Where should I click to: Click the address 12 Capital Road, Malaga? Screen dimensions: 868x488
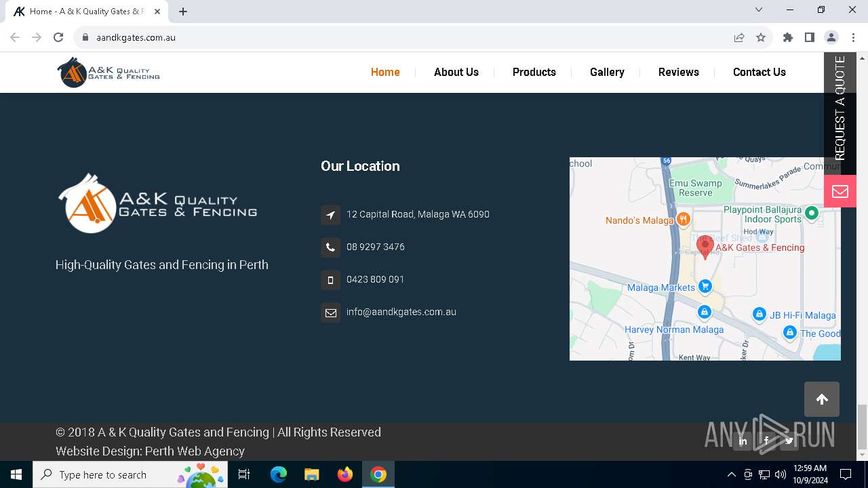coord(418,214)
